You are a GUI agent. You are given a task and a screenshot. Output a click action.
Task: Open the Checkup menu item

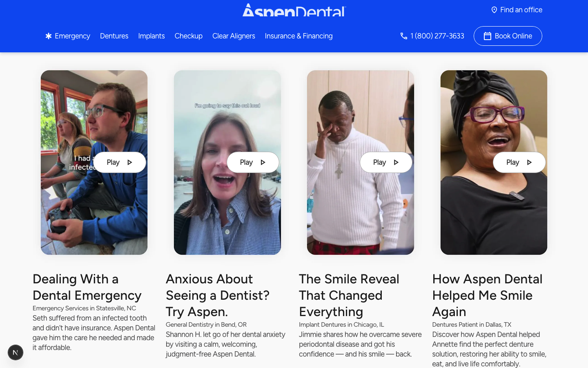click(189, 36)
